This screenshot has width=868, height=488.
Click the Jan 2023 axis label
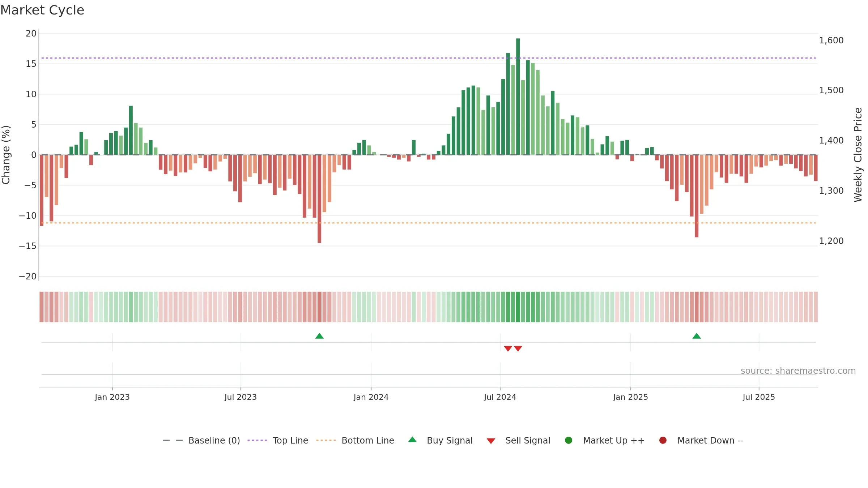(112, 397)
